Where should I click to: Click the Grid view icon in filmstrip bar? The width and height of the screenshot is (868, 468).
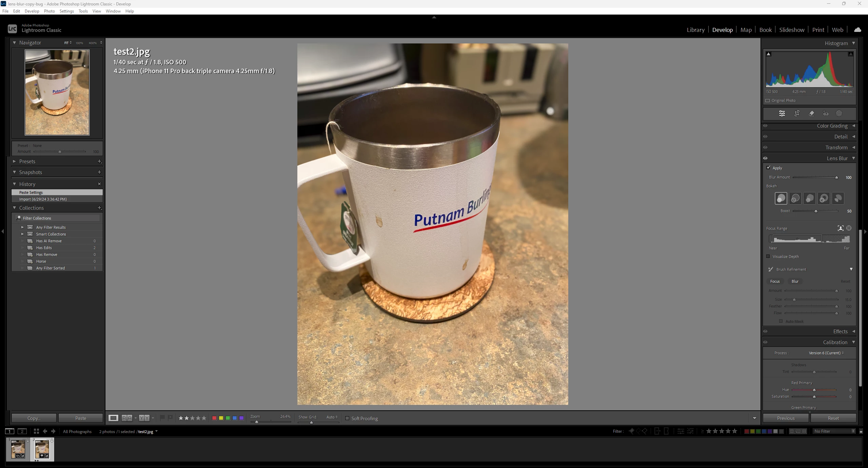point(36,431)
